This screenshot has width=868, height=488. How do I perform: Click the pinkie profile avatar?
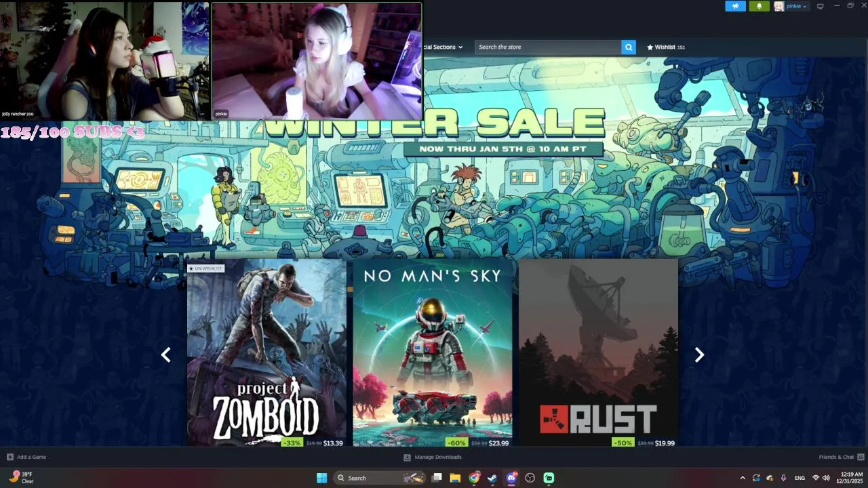[778, 6]
